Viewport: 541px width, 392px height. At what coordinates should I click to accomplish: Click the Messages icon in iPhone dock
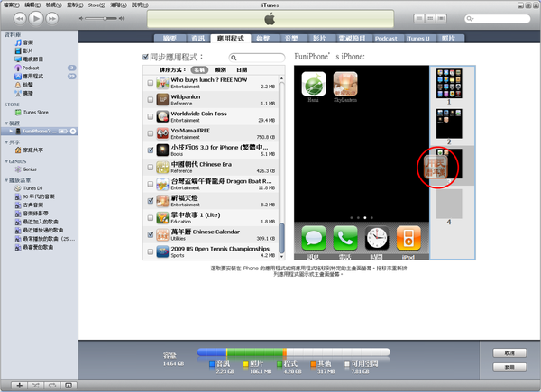313,238
